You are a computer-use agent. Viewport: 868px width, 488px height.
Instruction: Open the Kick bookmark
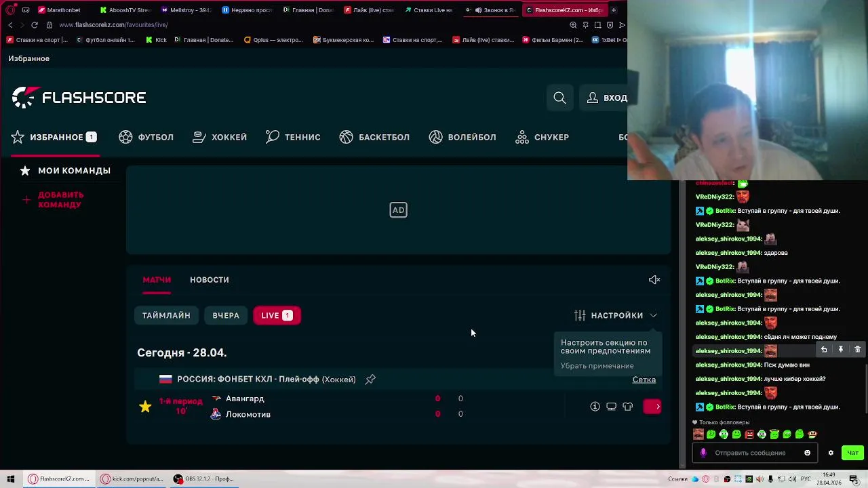click(157, 40)
